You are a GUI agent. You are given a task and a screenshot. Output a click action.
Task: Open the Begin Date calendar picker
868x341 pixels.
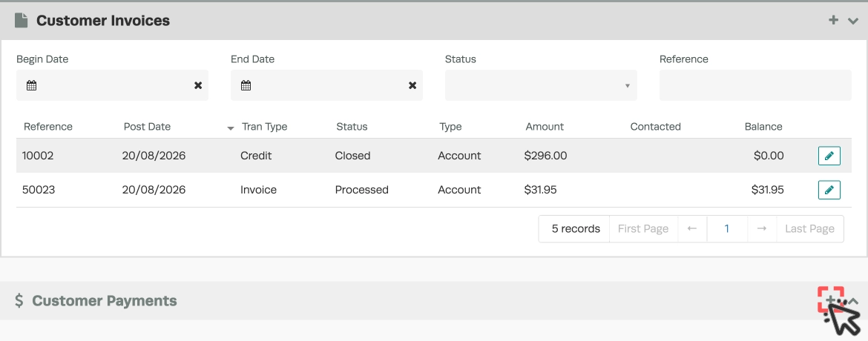point(32,85)
